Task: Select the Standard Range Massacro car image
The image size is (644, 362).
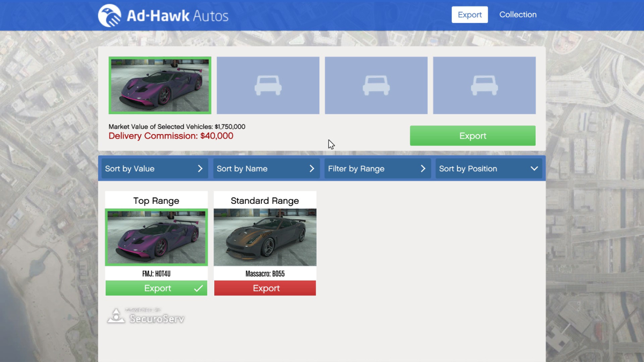Action: (265, 237)
